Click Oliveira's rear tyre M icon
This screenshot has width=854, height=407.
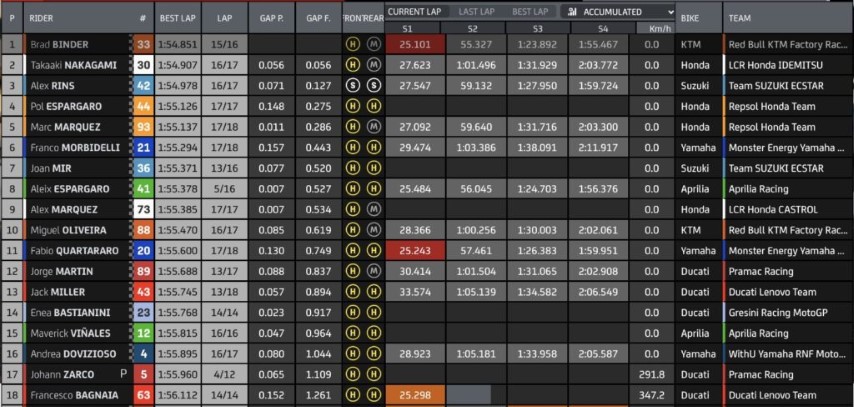coord(373,230)
